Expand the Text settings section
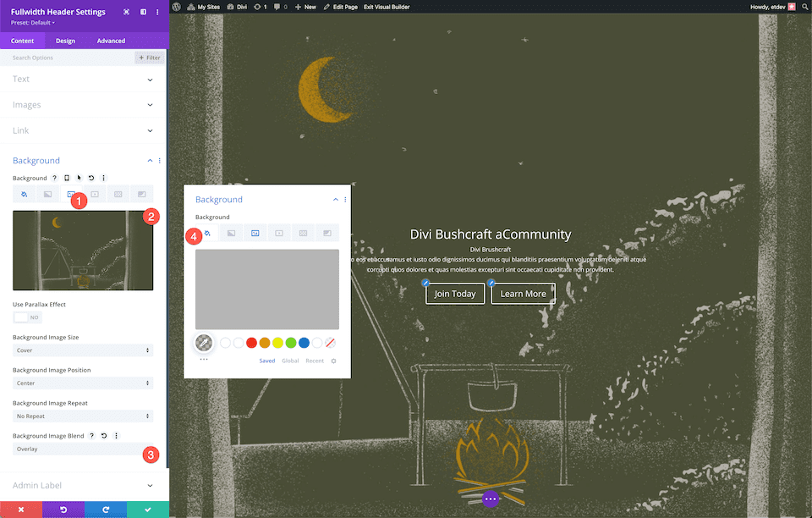Screen dimensions: 812x518 pyautogui.click(x=82, y=80)
